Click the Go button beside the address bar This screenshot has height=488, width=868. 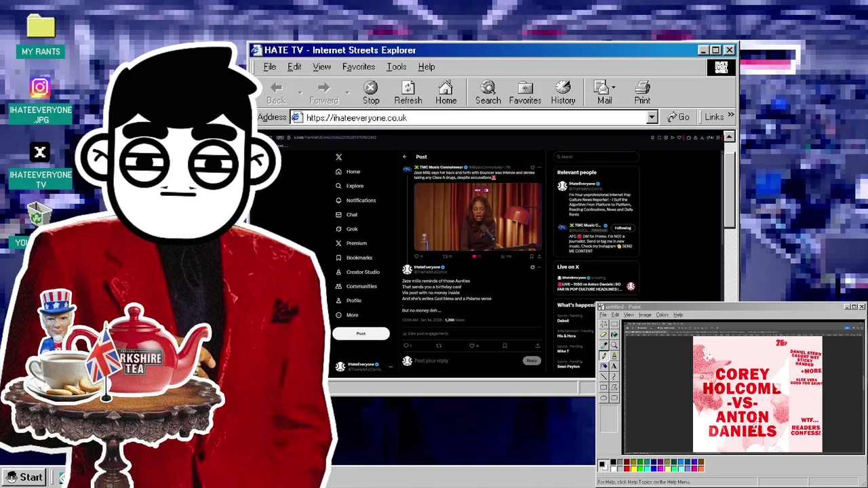(x=678, y=117)
